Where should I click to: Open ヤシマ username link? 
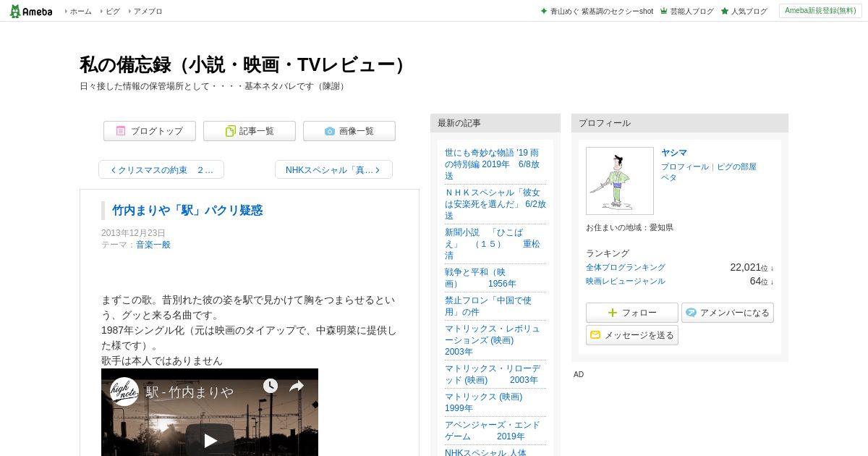pyautogui.click(x=674, y=153)
